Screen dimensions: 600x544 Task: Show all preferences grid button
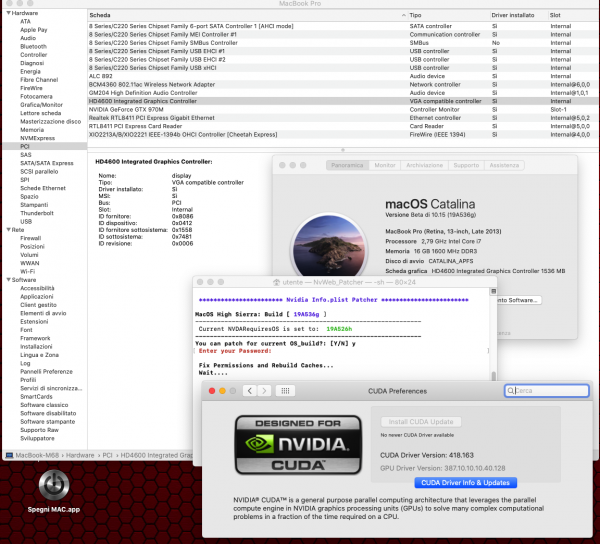[x=285, y=391]
